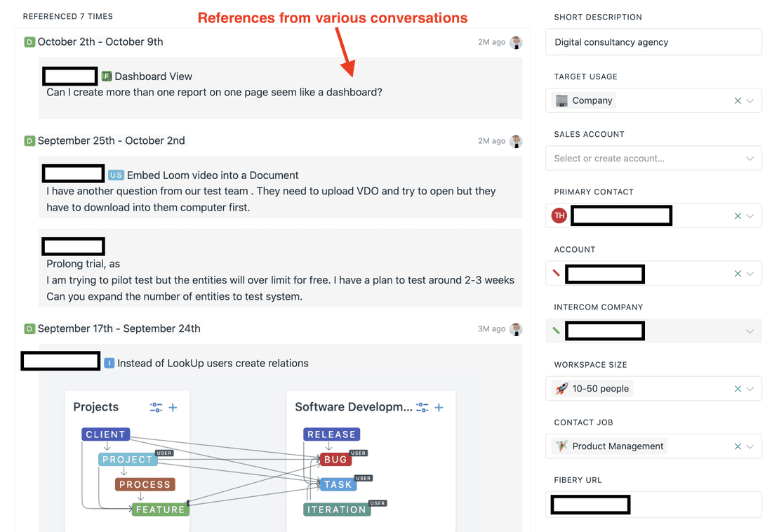
Task: Click the green D icon on September 17th header
Action: click(29, 328)
